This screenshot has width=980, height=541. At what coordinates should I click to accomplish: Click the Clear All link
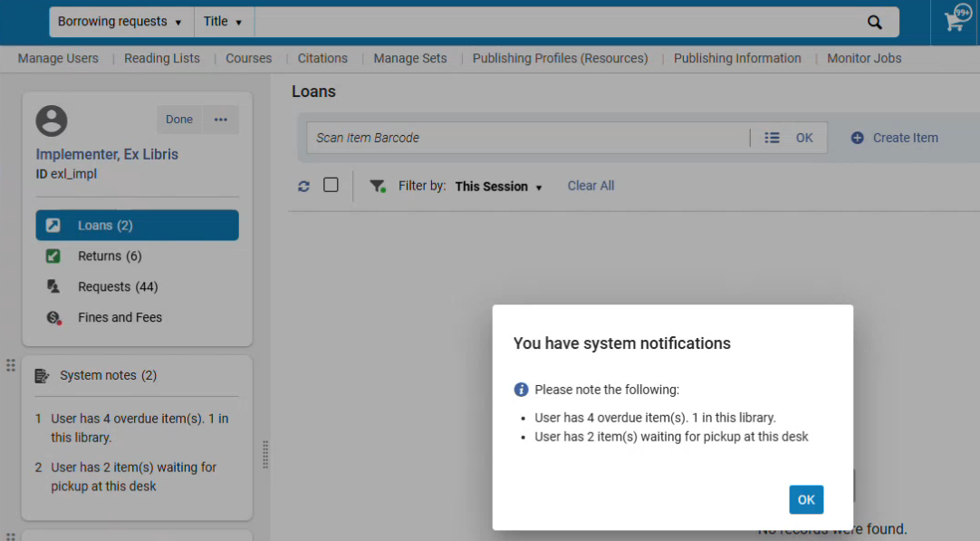click(x=591, y=186)
